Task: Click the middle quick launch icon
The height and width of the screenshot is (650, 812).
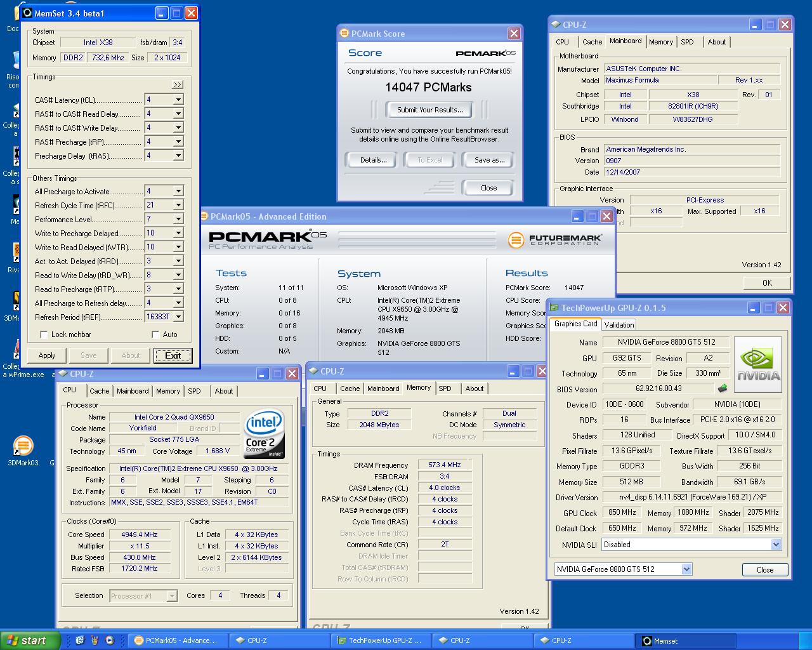Action: click(x=95, y=640)
